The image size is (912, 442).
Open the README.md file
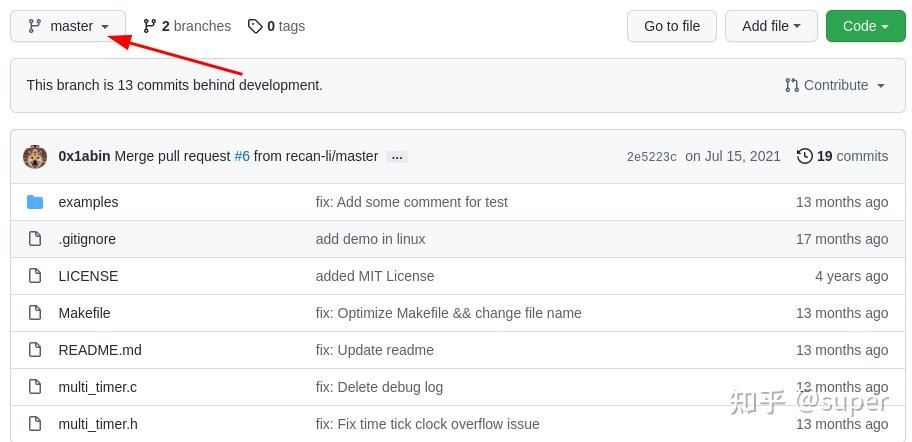click(100, 350)
